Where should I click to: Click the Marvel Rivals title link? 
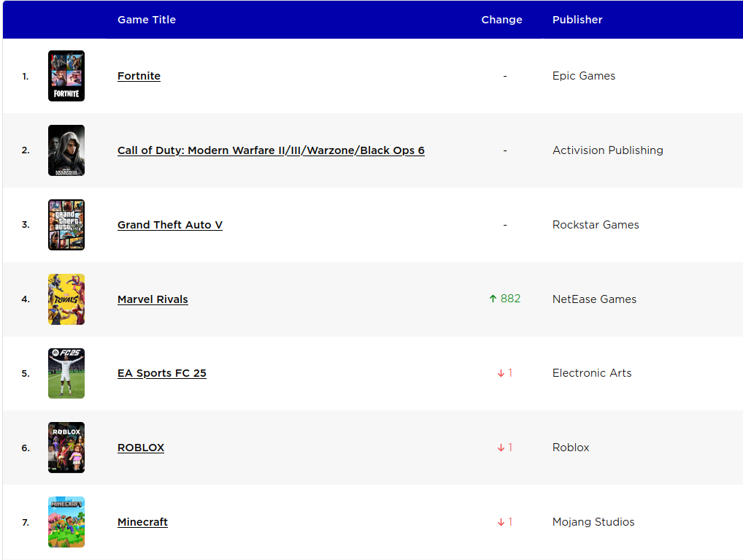click(x=153, y=299)
